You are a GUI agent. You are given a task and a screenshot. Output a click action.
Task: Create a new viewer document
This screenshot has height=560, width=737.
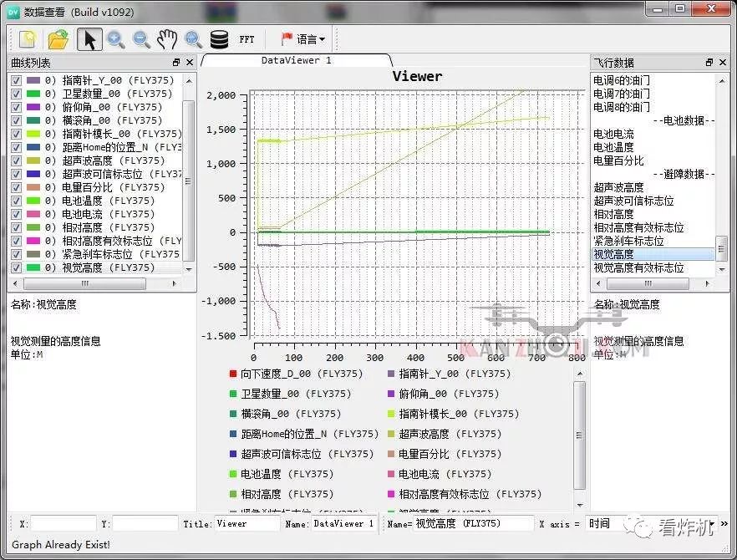(28, 39)
